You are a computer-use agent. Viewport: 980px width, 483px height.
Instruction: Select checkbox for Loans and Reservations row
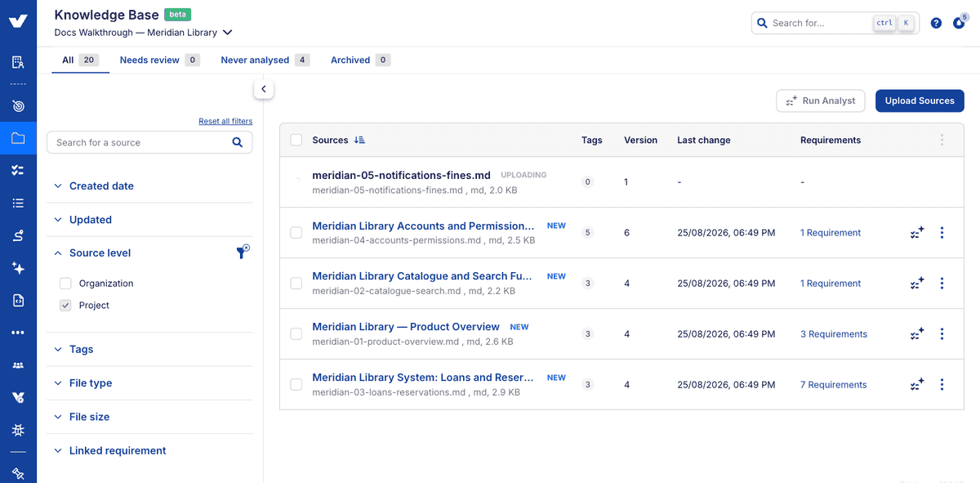click(x=296, y=385)
